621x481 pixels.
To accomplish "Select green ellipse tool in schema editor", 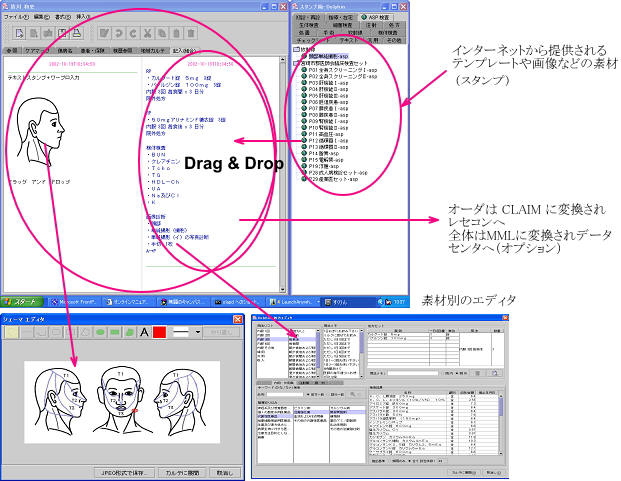I will 101,332.
